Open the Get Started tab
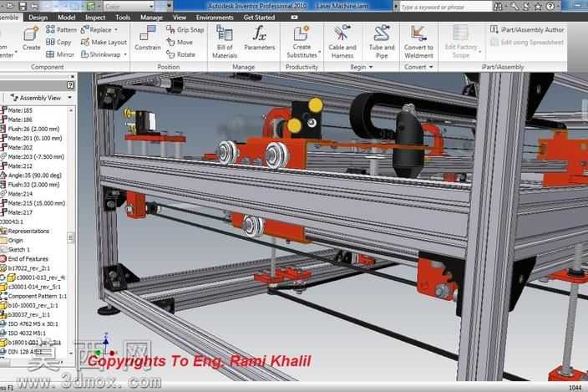Viewport: 588px width, 392px height. (259, 18)
